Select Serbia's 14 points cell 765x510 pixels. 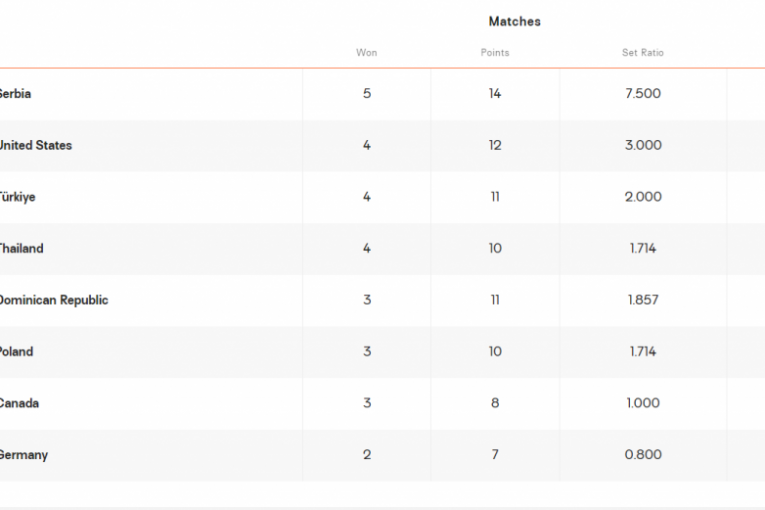495,94
